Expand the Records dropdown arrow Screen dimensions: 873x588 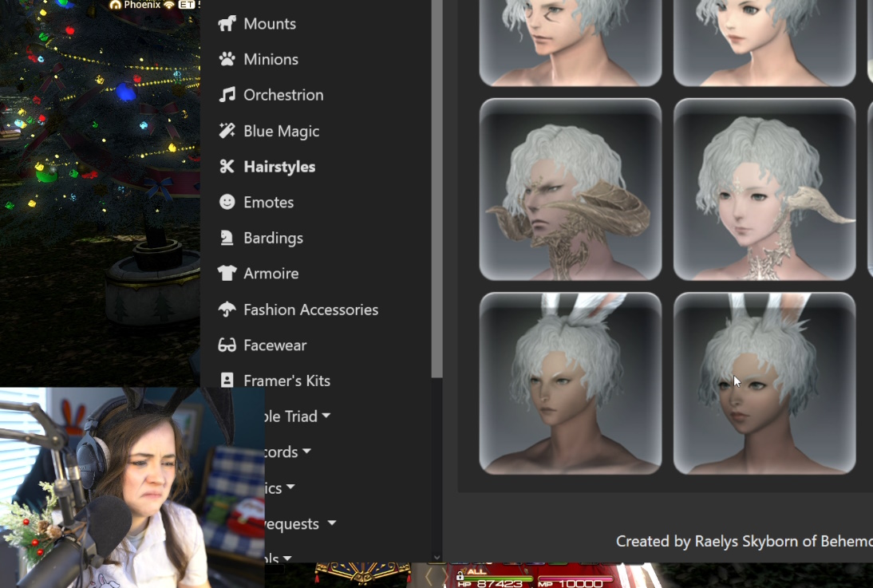[306, 451]
